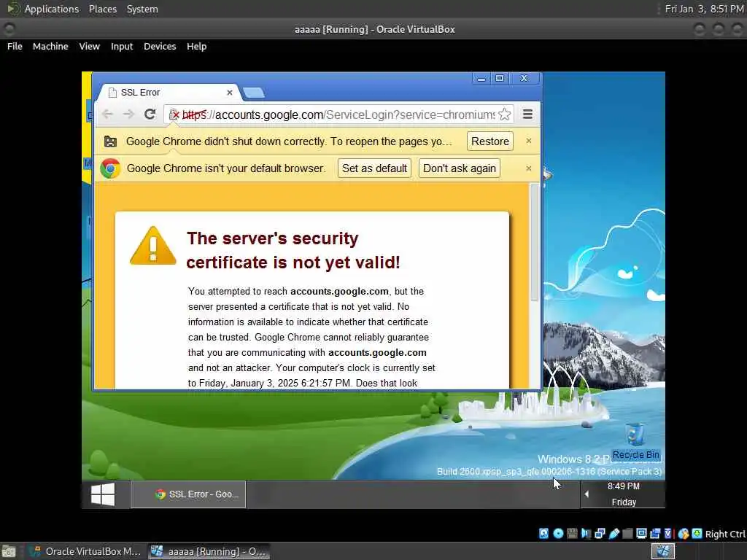747x560 pixels.
Task: Click host workspace switcher icon
Action: 662,551
